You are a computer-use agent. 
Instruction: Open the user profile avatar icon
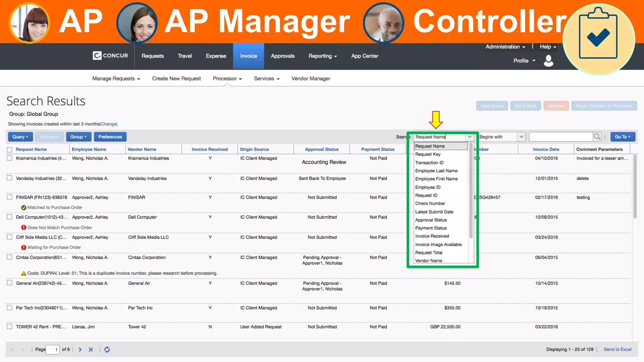click(x=548, y=61)
